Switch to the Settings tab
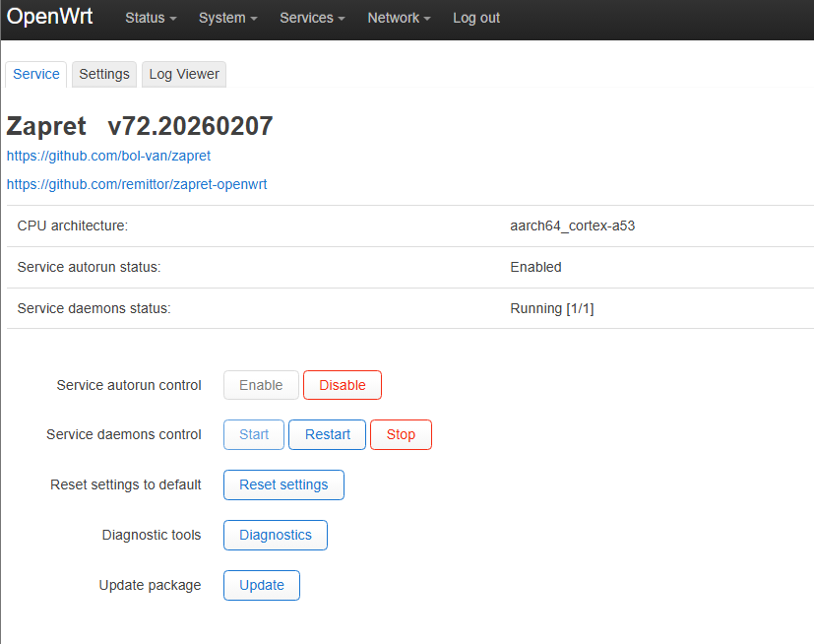Viewport: 814px width, 644px height. pyautogui.click(x=103, y=74)
